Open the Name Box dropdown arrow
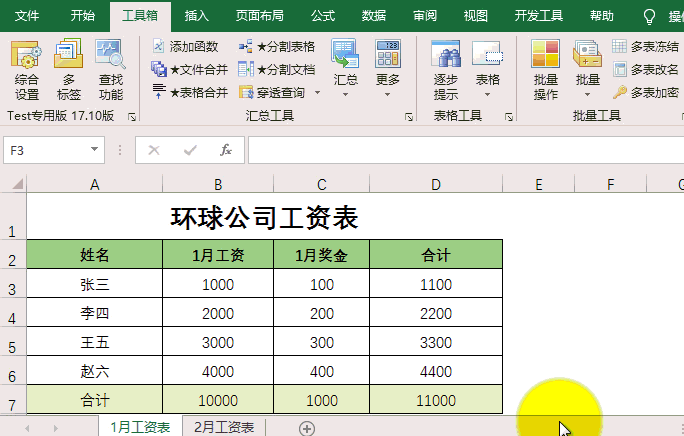Viewport: 684px width, 436px height. pyautogui.click(x=95, y=150)
